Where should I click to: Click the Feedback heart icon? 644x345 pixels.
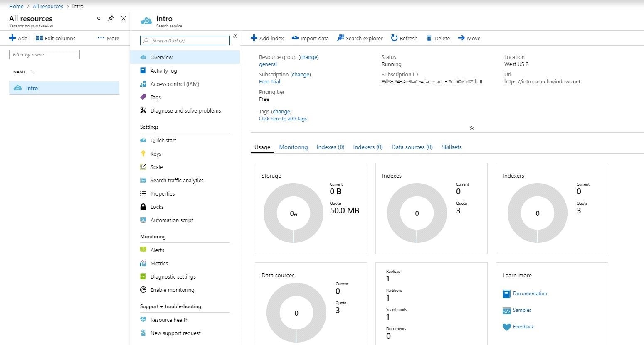(x=506, y=327)
